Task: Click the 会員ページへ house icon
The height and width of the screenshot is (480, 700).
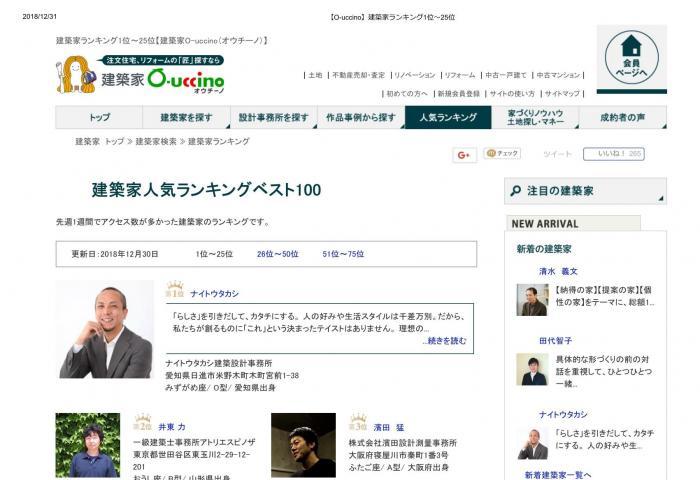Action: pos(631,48)
